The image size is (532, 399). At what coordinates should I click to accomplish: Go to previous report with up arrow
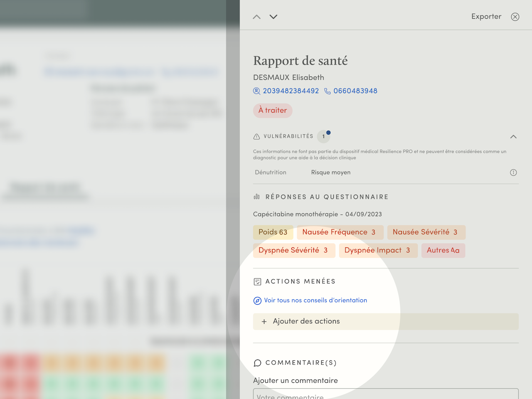click(257, 17)
